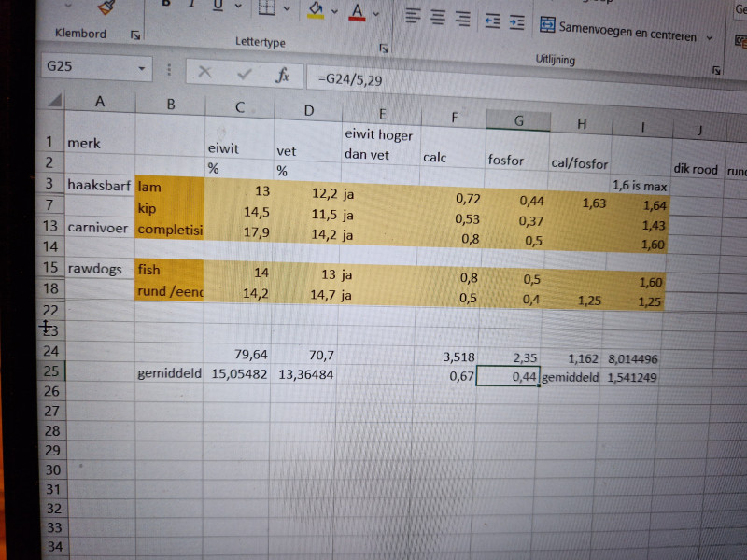Screen dimensions: 747x560
Task: Click the cell with value 8,014496
Action: coord(632,359)
